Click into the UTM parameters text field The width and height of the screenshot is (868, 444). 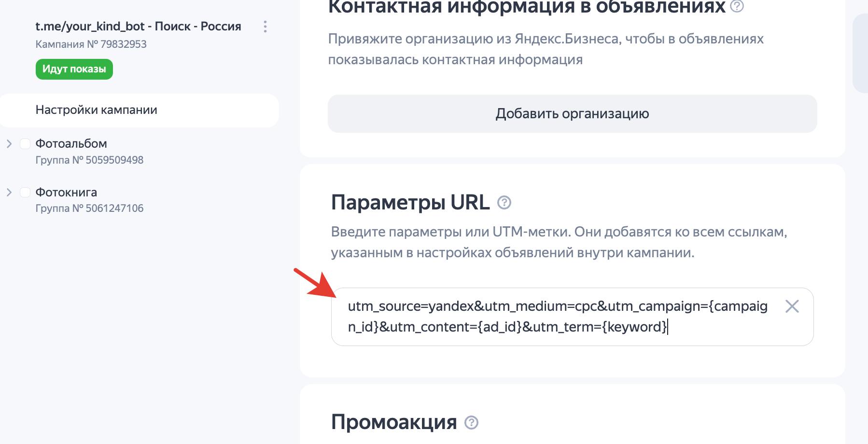click(x=555, y=317)
